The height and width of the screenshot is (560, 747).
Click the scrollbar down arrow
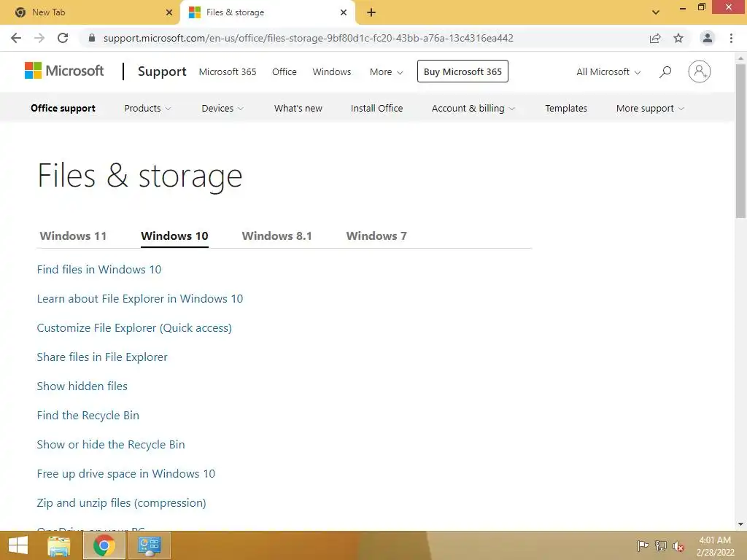tap(740, 524)
